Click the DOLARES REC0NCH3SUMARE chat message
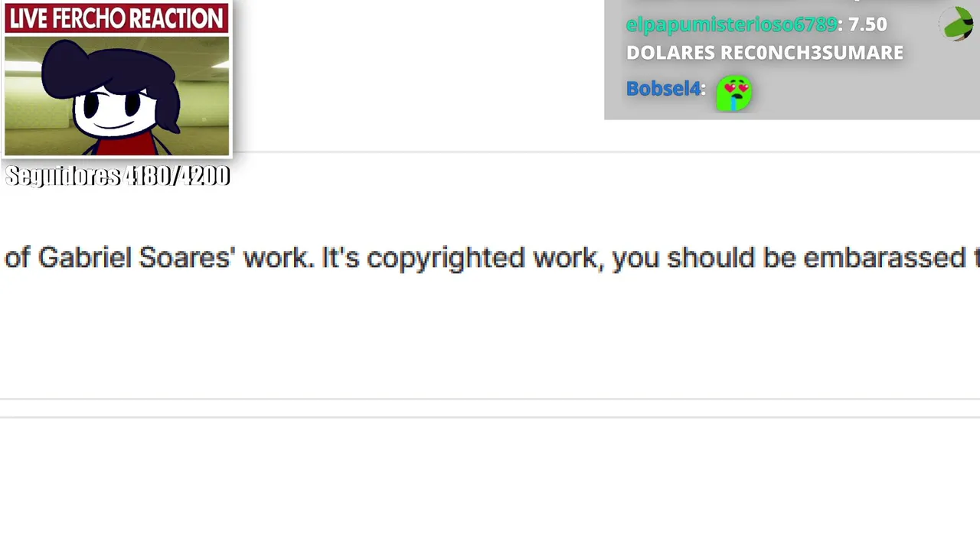Viewport: 980px width, 551px height. [x=765, y=53]
